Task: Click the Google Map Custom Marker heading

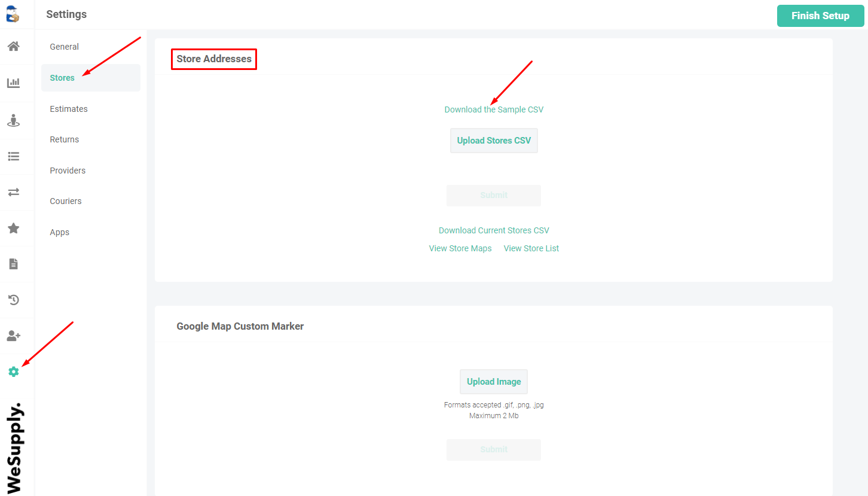Action: (240, 326)
